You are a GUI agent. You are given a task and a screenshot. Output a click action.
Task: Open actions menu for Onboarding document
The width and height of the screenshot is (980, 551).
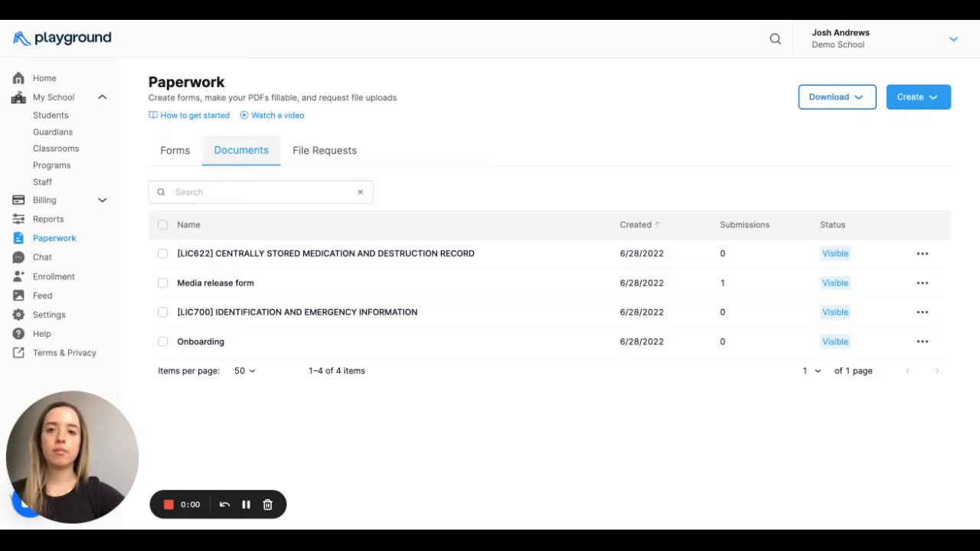tap(923, 341)
